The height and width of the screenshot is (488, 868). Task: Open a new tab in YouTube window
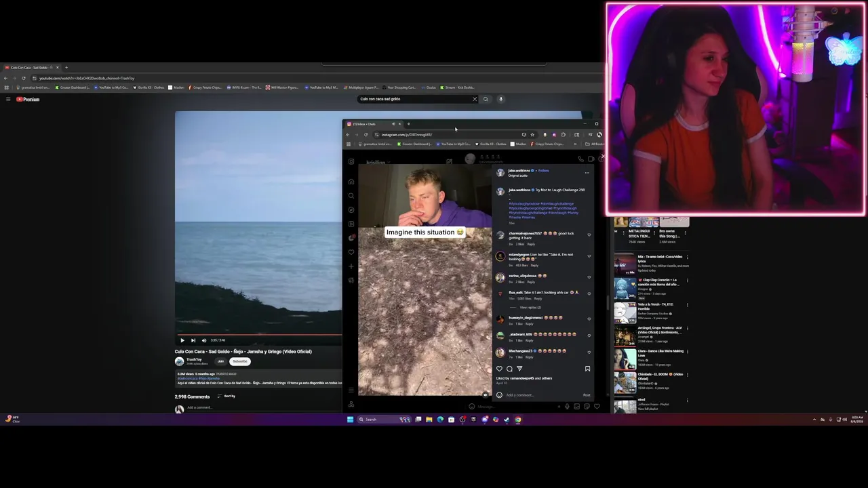click(66, 67)
